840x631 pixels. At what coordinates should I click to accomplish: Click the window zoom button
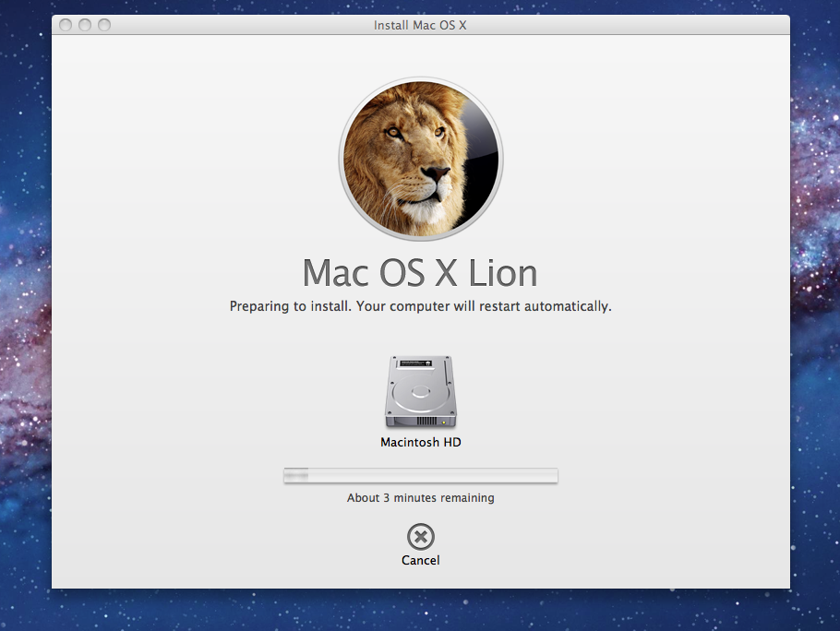[x=104, y=25]
